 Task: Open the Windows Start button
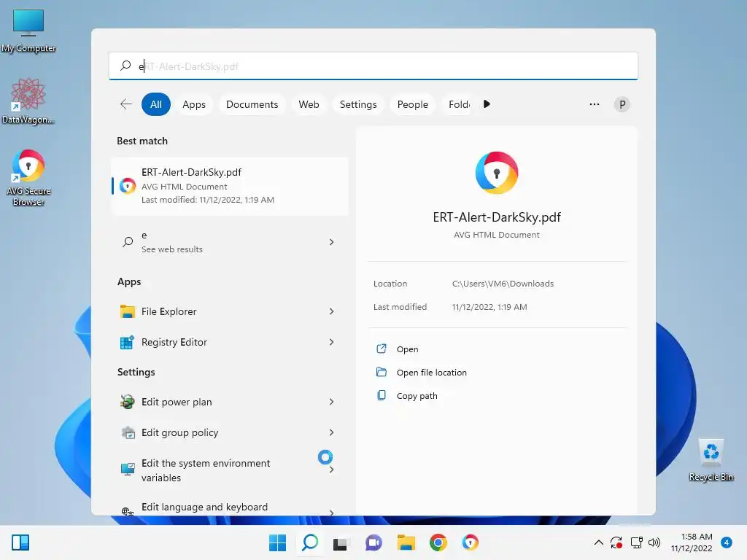[x=277, y=542]
